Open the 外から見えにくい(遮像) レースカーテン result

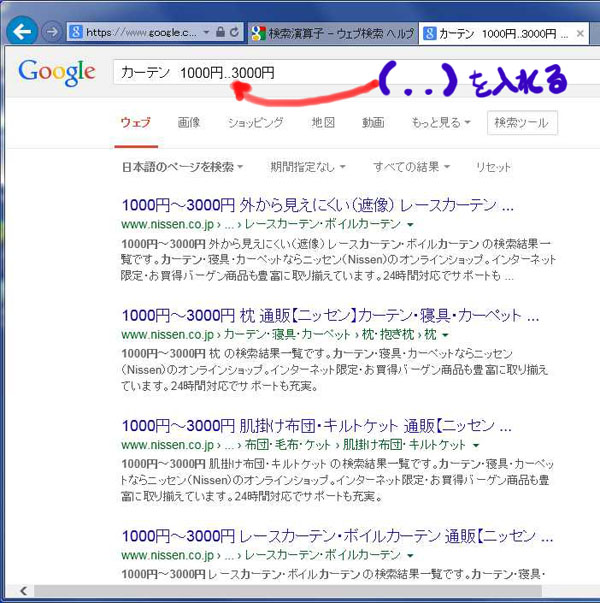317,205
